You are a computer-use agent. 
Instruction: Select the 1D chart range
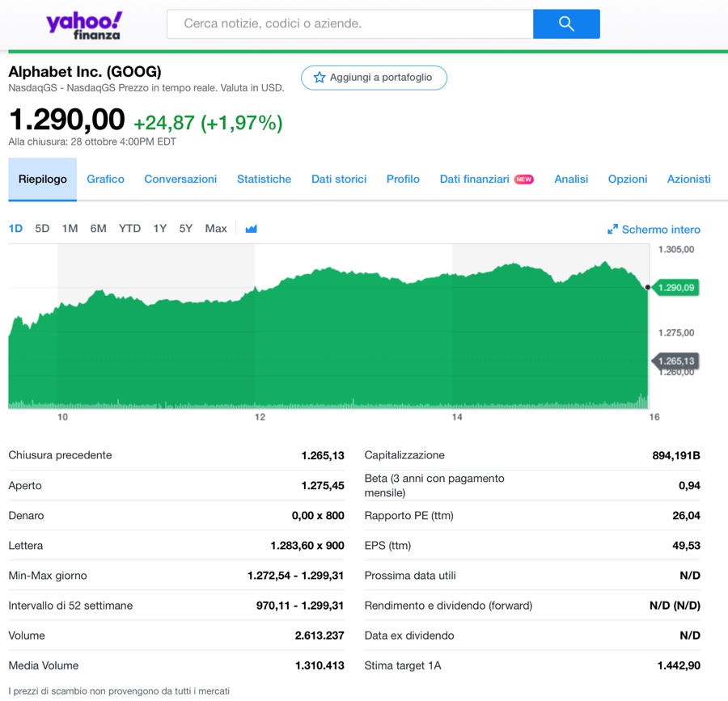15,229
